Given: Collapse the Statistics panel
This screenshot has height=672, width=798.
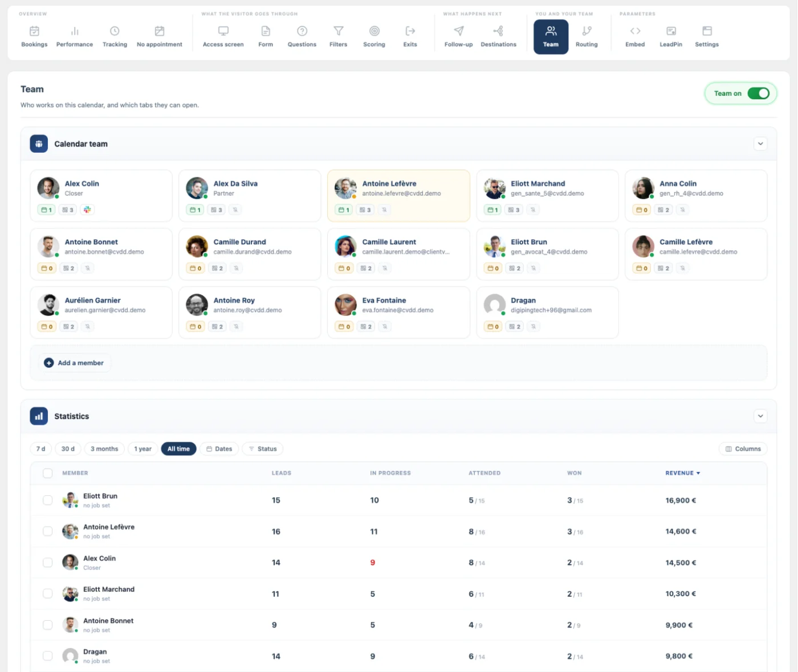Looking at the screenshot, I should tap(760, 416).
